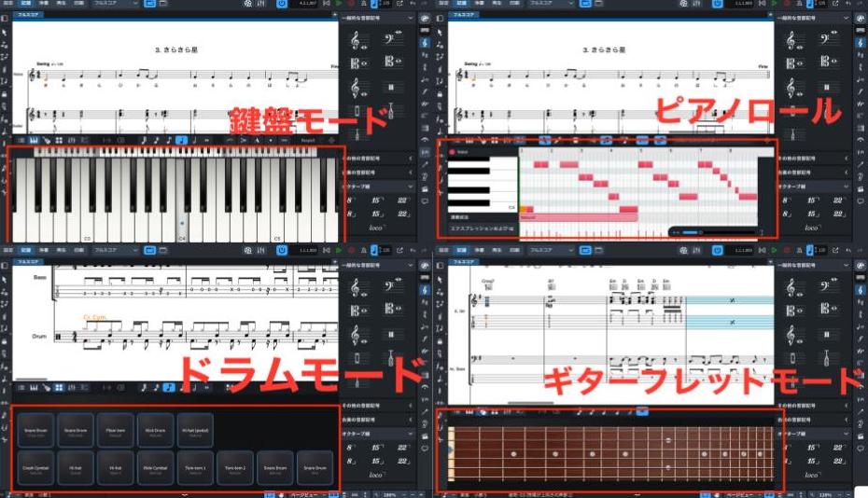Start playback with green play button, keyboard-mode window

pos(338,4)
